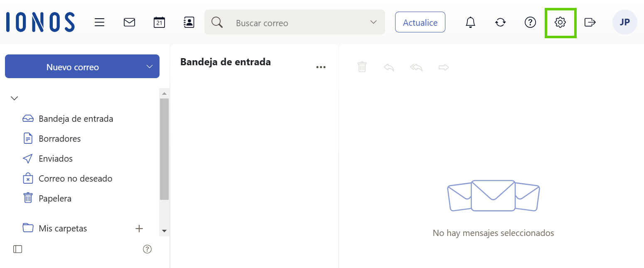This screenshot has width=644, height=268.
Task: Click the logout icon
Action: click(x=590, y=22)
